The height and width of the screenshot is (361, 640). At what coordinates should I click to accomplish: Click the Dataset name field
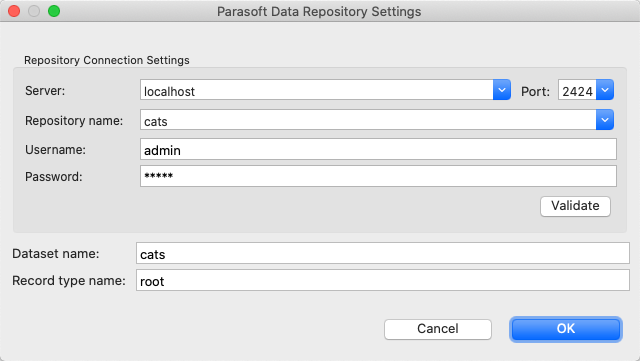point(383,253)
